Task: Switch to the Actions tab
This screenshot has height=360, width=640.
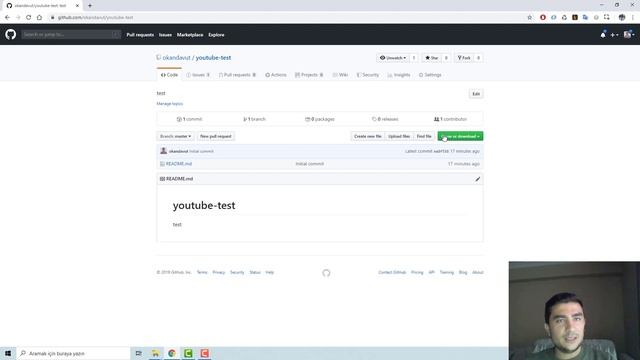Action: click(x=276, y=75)
